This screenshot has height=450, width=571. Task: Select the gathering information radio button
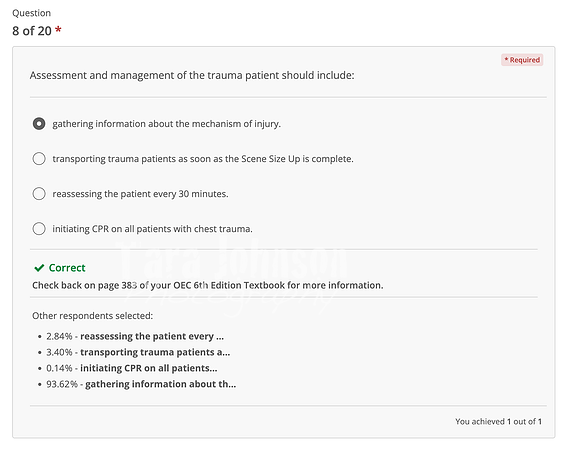[39, 124]
